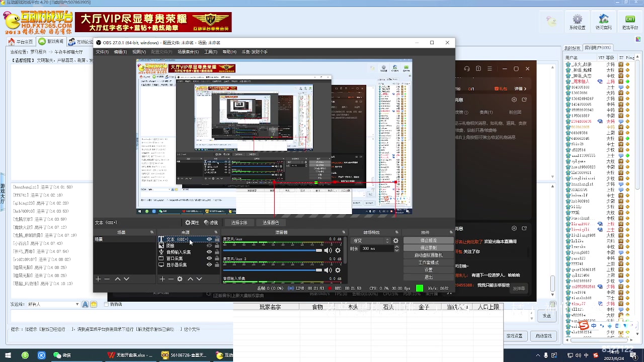This screenshot has height=362, width=644.
Task: Toggle visibility eye of 音频输入采集 source
Action: click(209, 252)
